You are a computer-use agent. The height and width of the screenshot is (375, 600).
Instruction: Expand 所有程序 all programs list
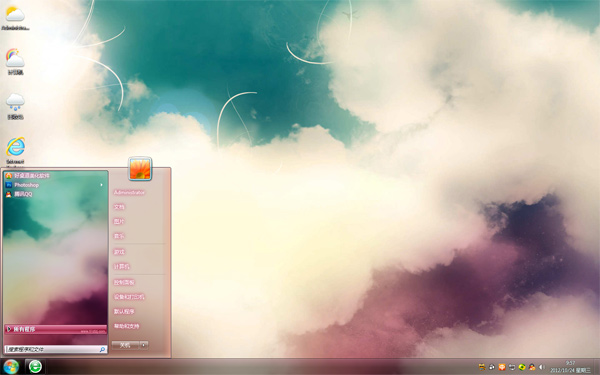(55, 329)
